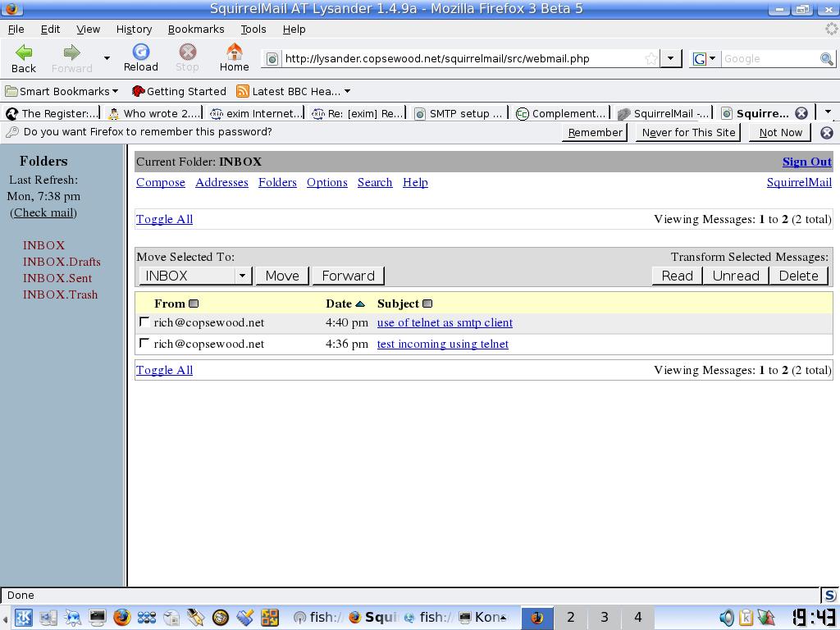Toggle the From column sort button

194,304
